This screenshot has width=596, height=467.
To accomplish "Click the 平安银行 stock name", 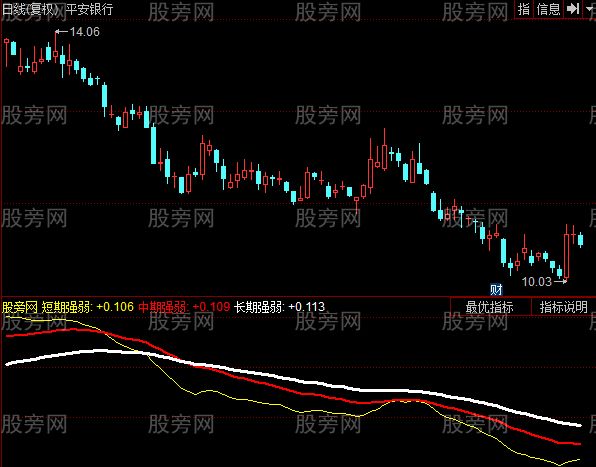I will pos(89,9).
